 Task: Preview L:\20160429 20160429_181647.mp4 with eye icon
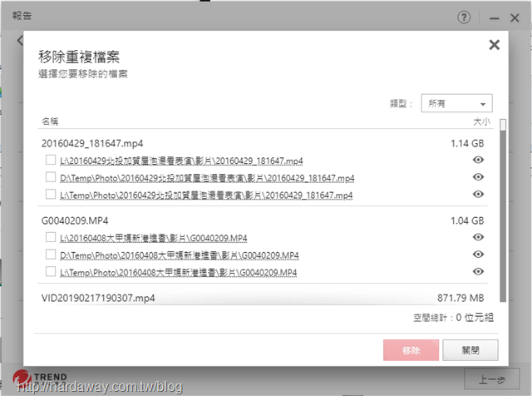tap(478, 160)
